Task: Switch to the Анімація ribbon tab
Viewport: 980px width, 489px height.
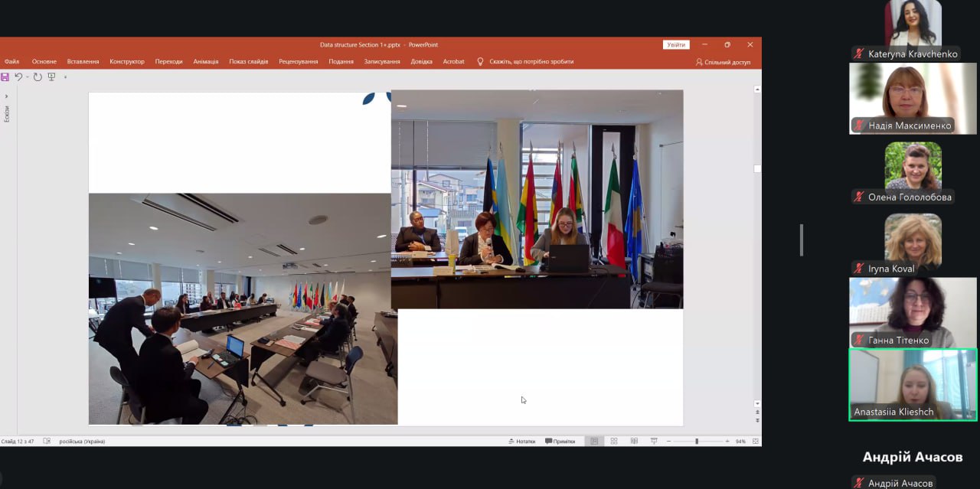Action: click(205, 61)
